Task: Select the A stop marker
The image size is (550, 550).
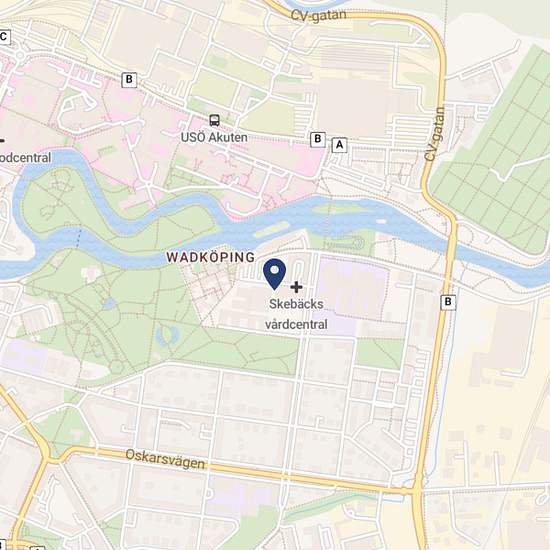Action: pyautogui.click(x=339, y=145)
